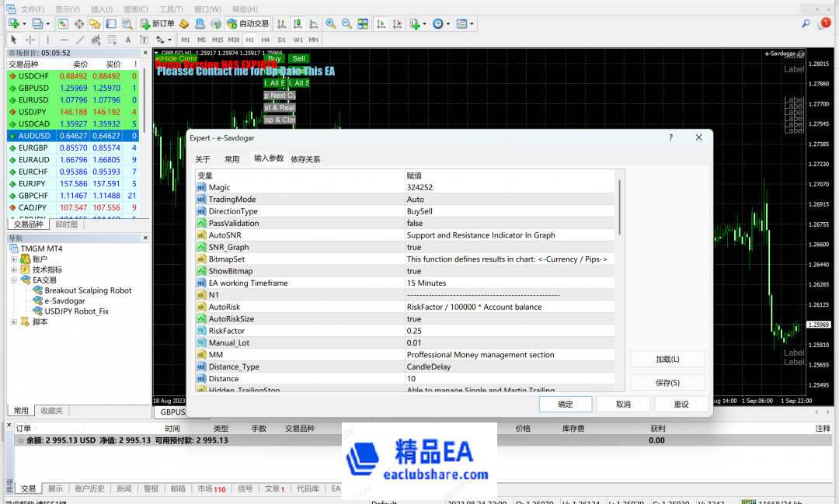Collapse the EA交易 tree node
The image size is (839, 504).
click(15, 280)
